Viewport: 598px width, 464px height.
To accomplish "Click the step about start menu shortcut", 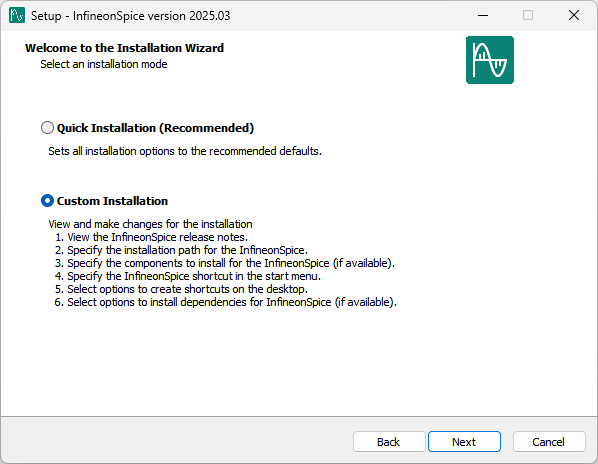I will click(x=188, y=276).
